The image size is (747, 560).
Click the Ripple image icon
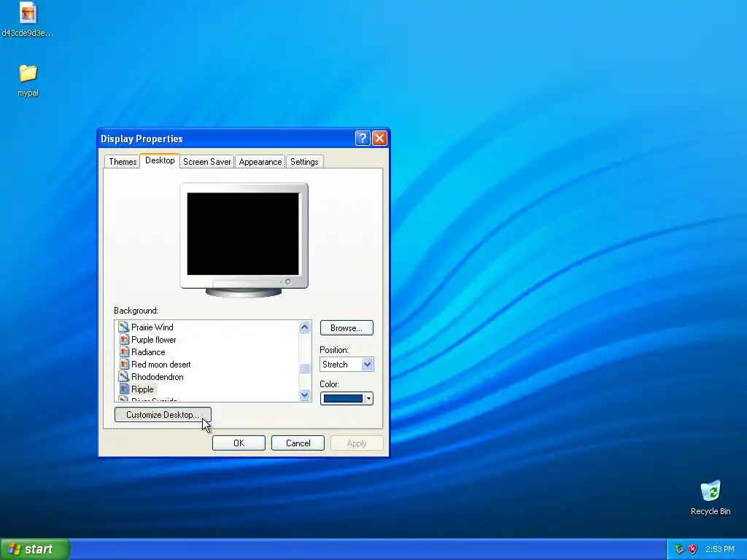tap(124, 389)
